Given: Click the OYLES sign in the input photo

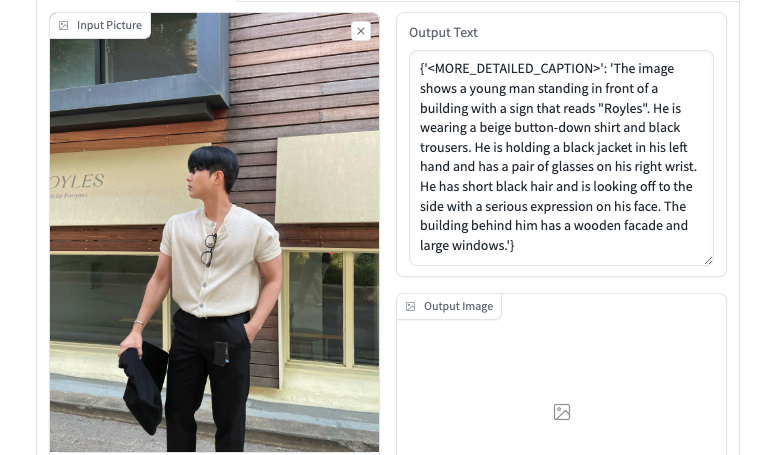Looking at the screenshot, I should click(77, 182).
